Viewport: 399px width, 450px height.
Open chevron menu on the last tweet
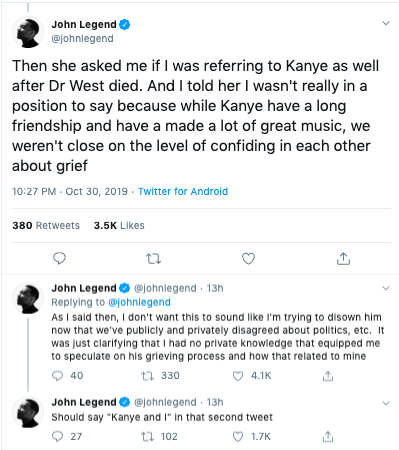pyautogui.click(x=386, y=403)
